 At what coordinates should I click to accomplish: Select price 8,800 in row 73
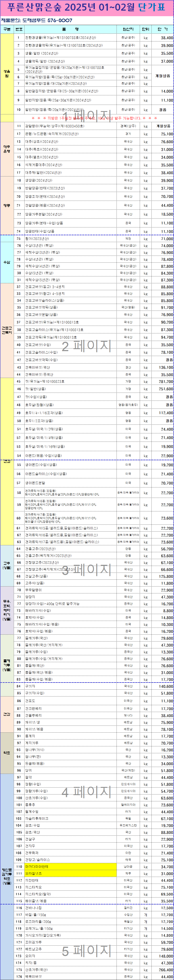point(168,611)
